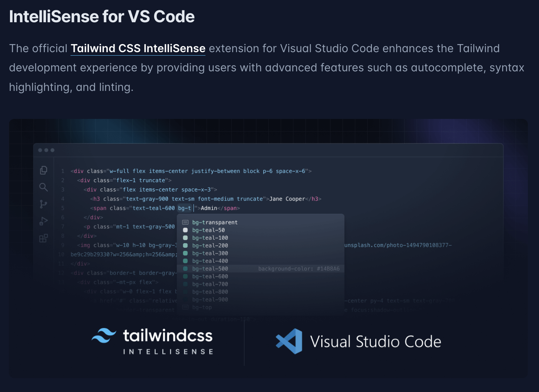Click the background-color: #14B8A6 detail text

299,268
